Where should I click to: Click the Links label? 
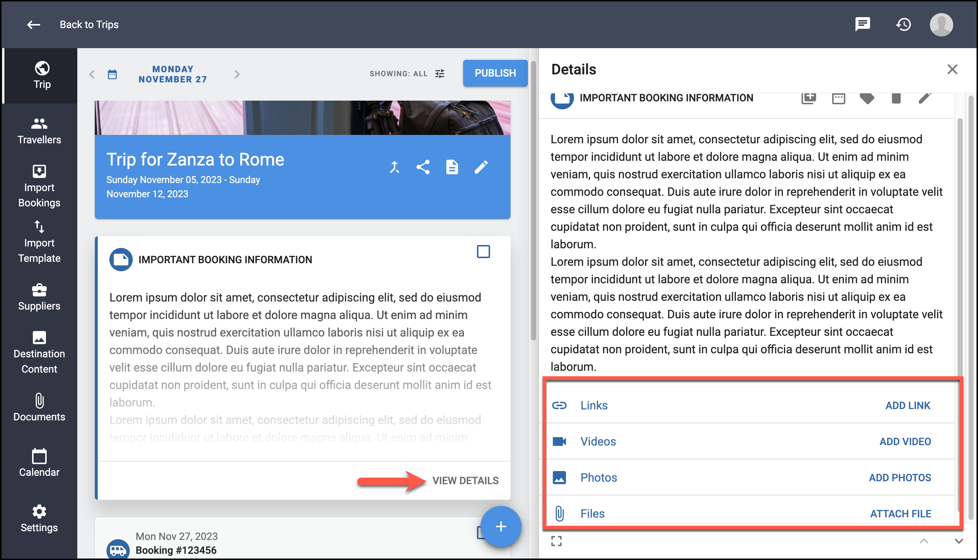pos(594,405)
